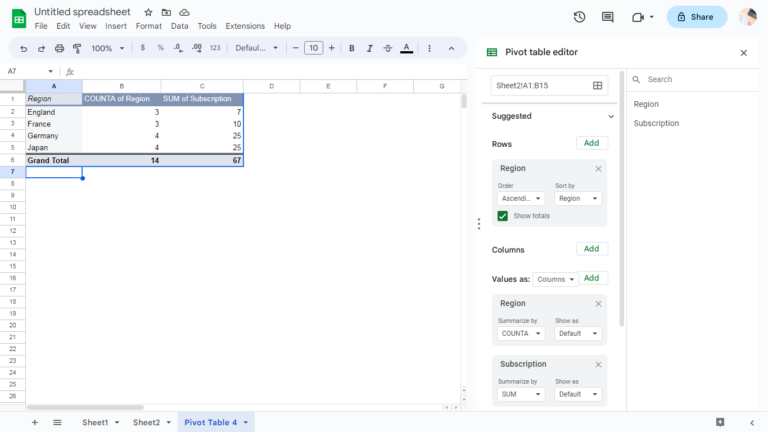This screenshot has height=432, width=768.
Task: Expand the Summarize by COUNTA dropdown
Action: (x=521, y=333)
